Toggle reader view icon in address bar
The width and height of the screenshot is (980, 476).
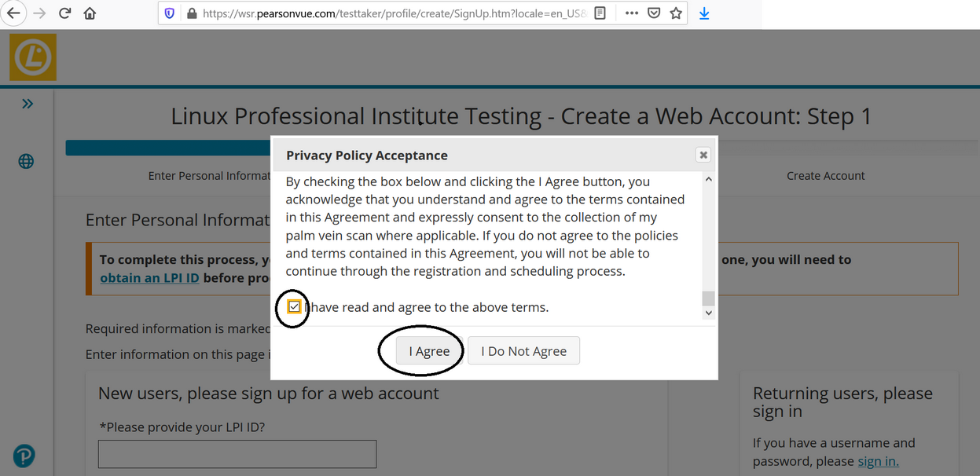[x=600, y=13]
